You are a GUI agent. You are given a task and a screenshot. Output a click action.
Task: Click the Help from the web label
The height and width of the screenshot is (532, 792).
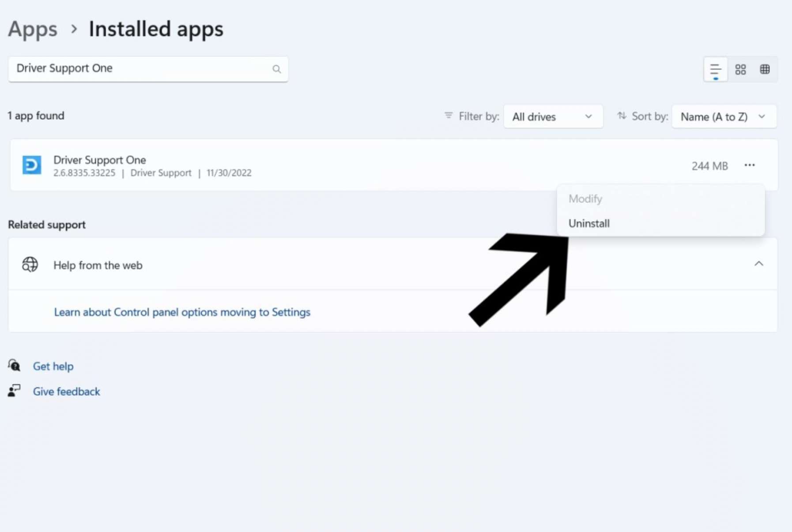[98, 265]
